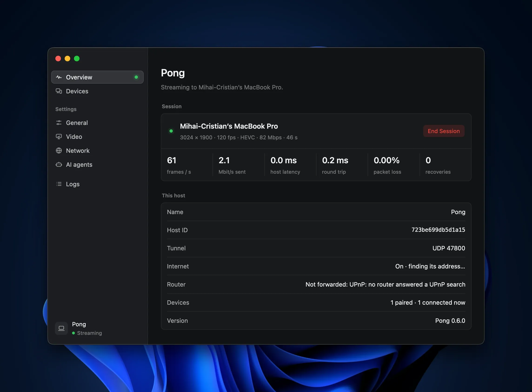
Task: Click the '3024 × 1900 · 120 fps' session details line
Action: [x=239, y=138]
